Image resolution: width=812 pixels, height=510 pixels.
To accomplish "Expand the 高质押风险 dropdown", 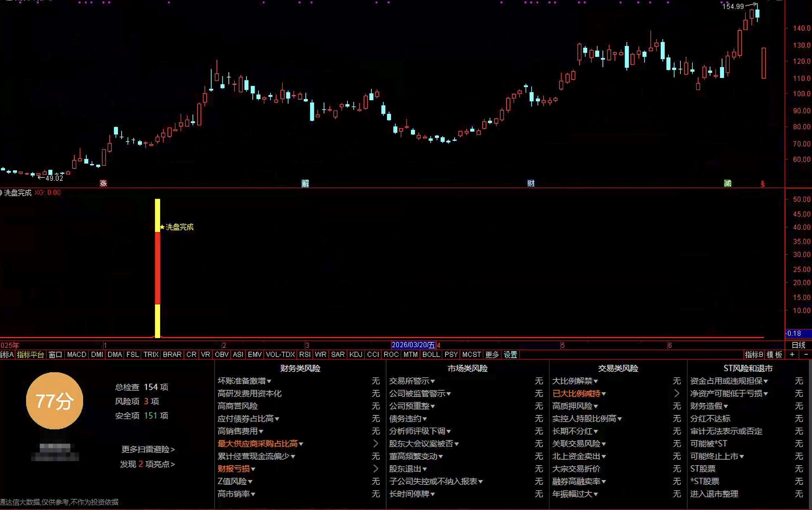I will tap(596, 406).
